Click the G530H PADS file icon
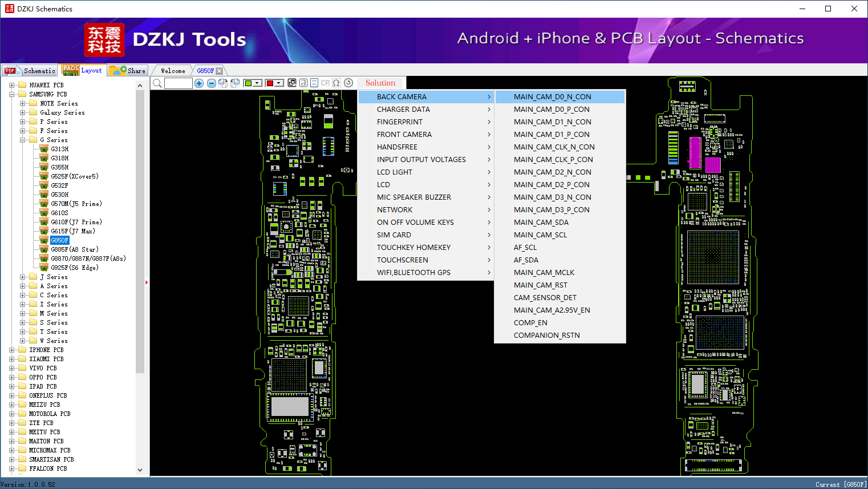The image size is (868, 489). [44, 195]
